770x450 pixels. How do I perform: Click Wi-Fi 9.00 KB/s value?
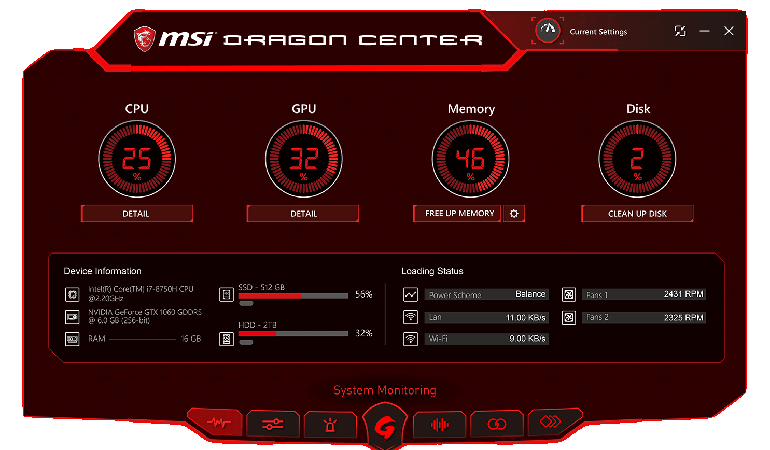click(x=527, y=338)
